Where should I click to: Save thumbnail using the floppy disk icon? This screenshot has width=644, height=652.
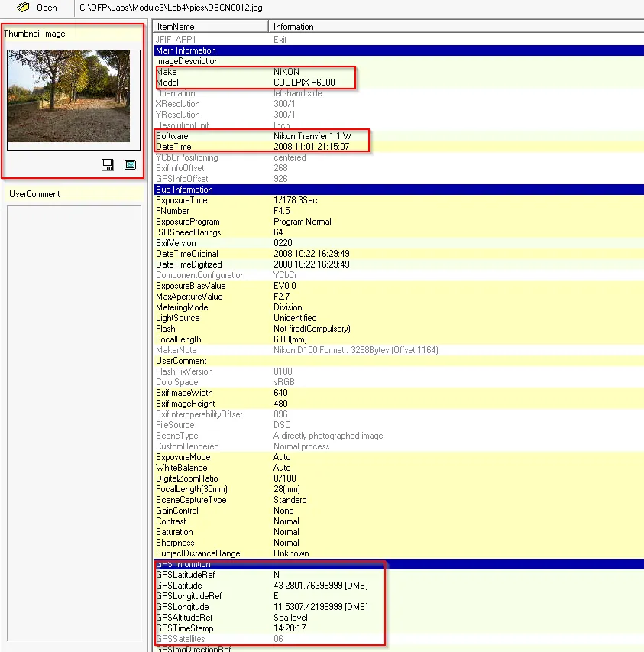click(108, 164)
